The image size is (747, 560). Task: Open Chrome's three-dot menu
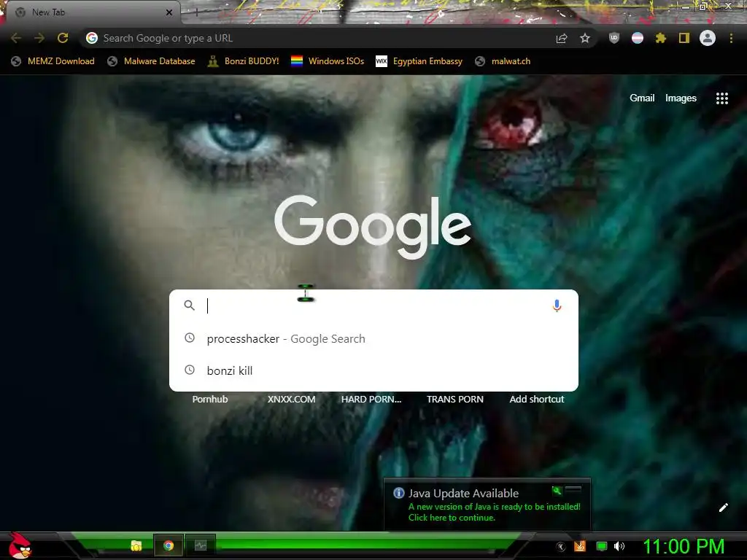(x=731, y=38)
